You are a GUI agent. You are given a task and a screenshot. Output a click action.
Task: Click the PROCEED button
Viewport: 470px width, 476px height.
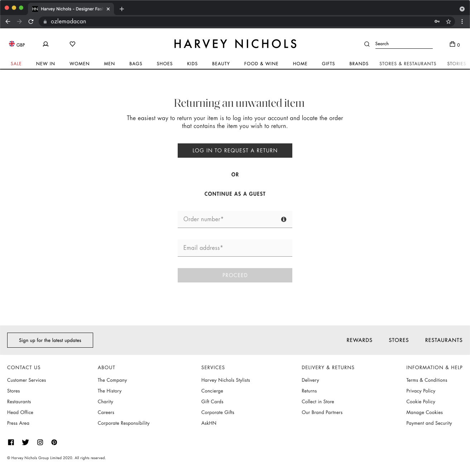click(235, 275)
